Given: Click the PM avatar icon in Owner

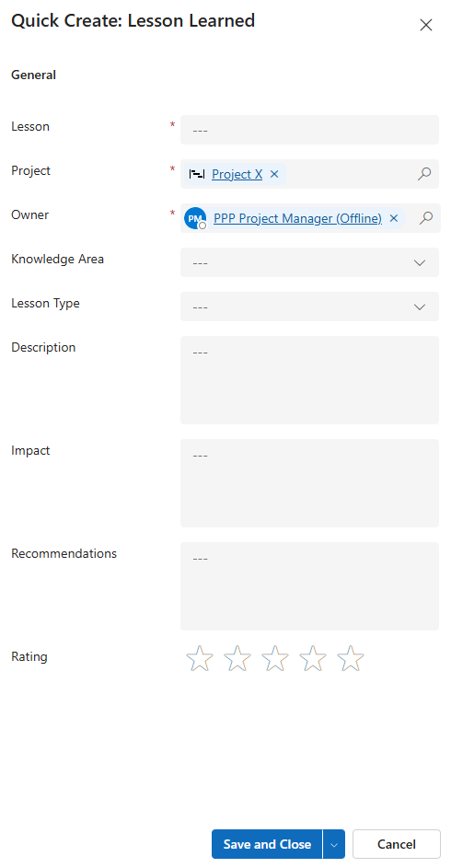Looking at the screenshot, I should (x=195, y=218).
